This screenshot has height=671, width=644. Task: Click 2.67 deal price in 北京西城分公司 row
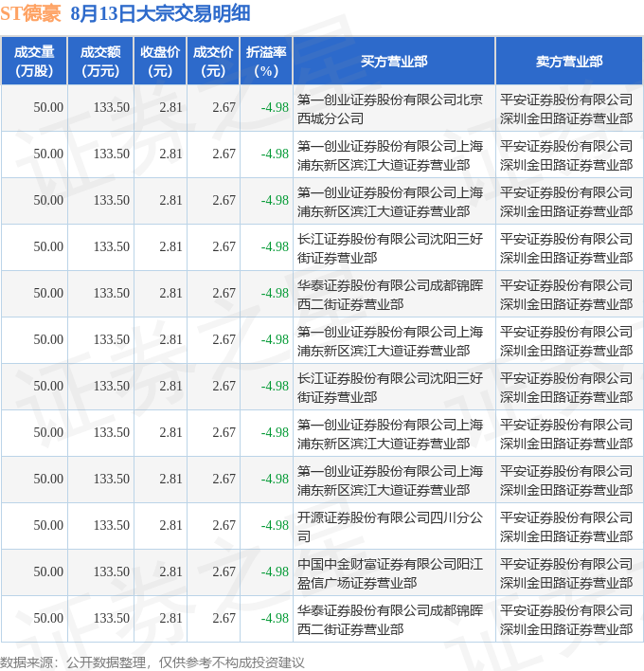[x=224, y=107]
